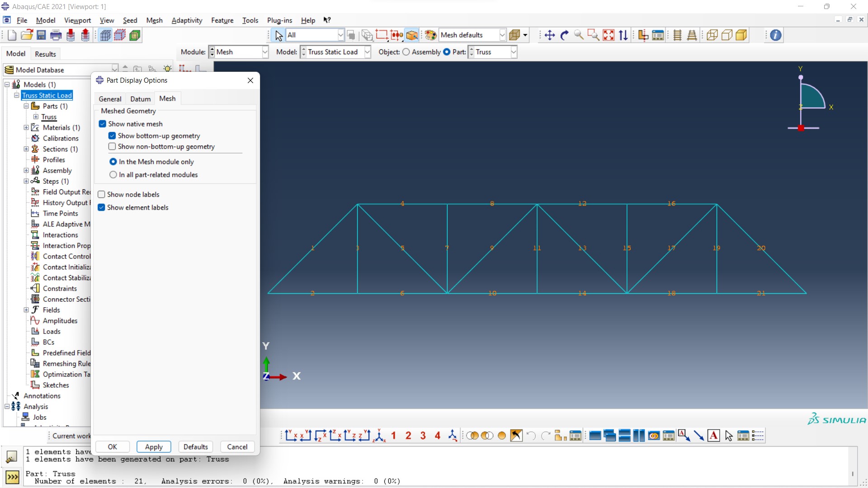Click the Cycle Views arrows icon
This screenshot has height=488, width=868.
pos(623,35)
